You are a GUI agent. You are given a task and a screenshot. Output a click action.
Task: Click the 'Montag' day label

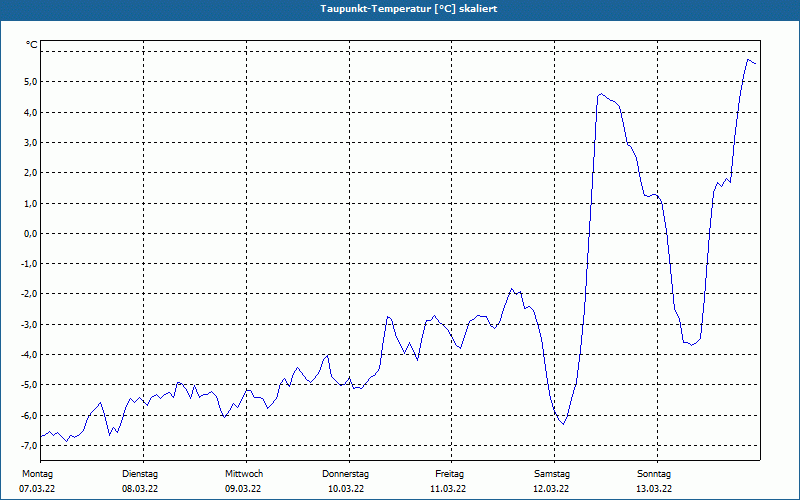37,474
